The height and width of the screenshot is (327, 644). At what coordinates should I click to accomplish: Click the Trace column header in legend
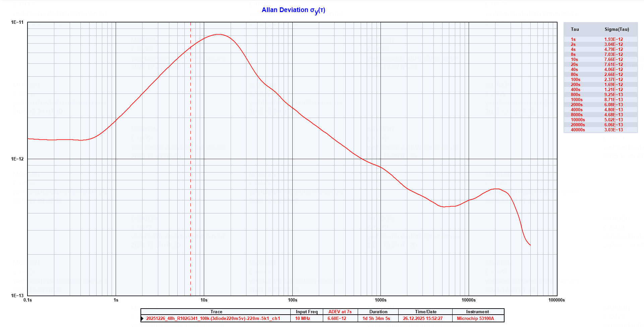click(216, 312)
